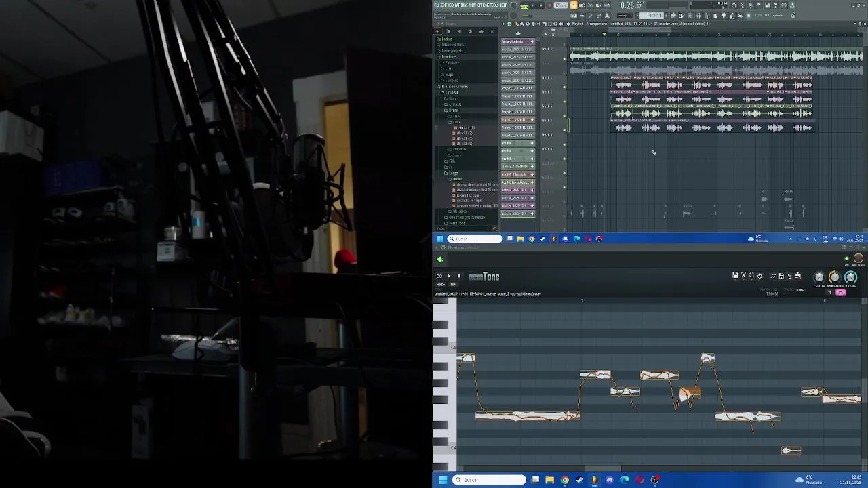Mute Track 9 with its green dot

[x=564, y=159]
